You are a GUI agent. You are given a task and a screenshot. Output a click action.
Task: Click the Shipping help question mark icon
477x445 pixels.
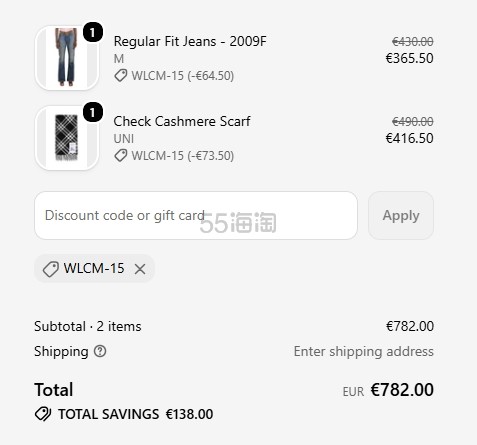point(100,351)
